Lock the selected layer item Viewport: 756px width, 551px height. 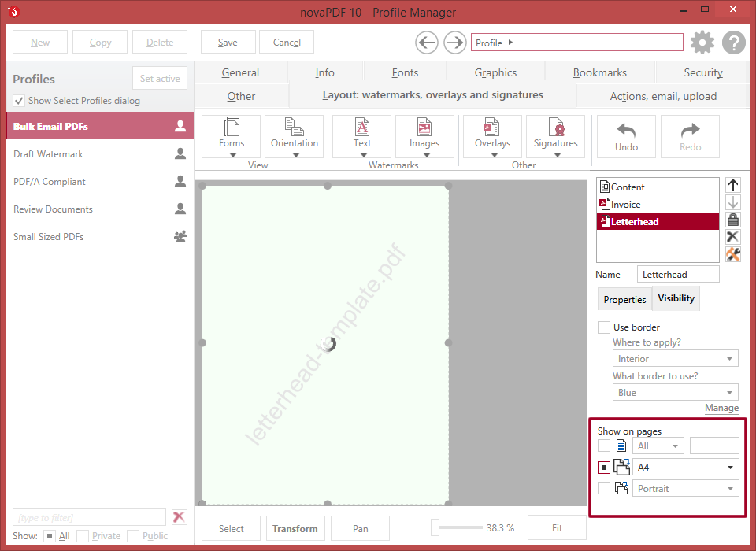[x=733, y=220]
